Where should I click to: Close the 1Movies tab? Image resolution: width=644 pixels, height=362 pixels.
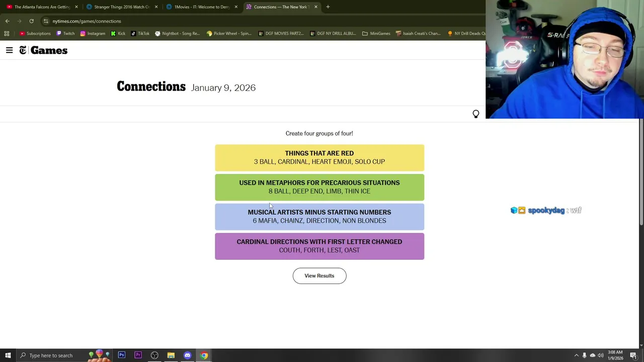tap(236, 7)
